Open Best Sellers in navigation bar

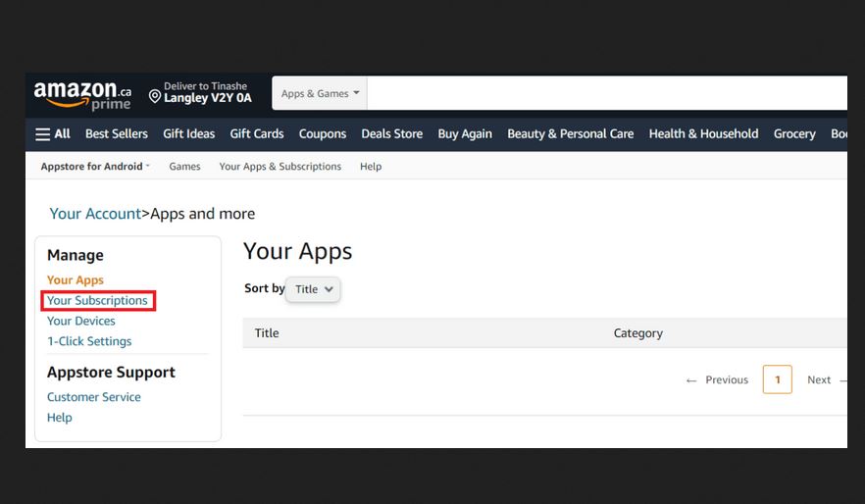click(x=117, y=134)
